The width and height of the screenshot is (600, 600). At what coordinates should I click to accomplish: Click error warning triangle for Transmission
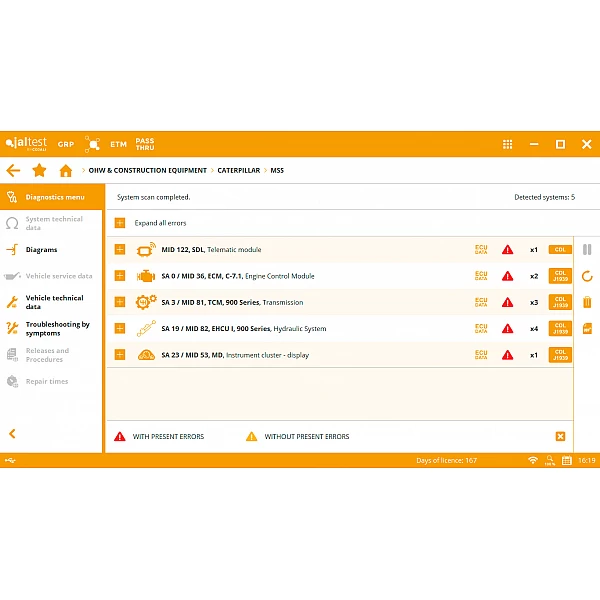pos(507,302)
